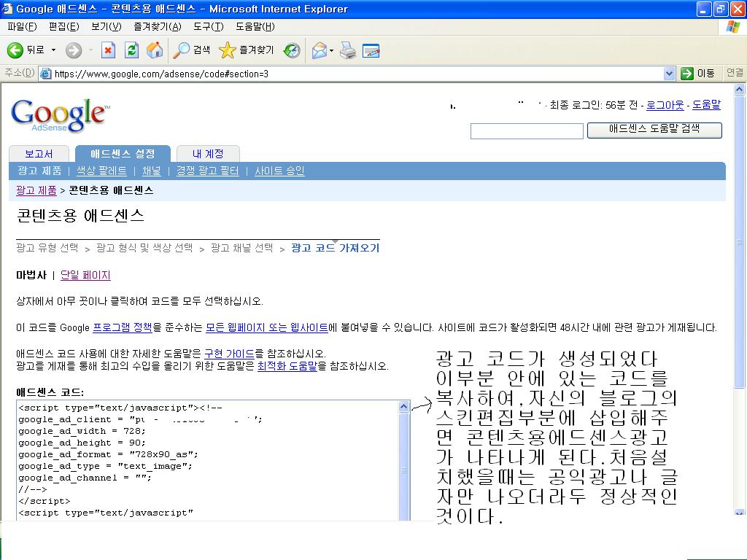Screen dimensions: 747x560
Task: Click the Back arrow icon in toolbar
Action: click(15, 50)
